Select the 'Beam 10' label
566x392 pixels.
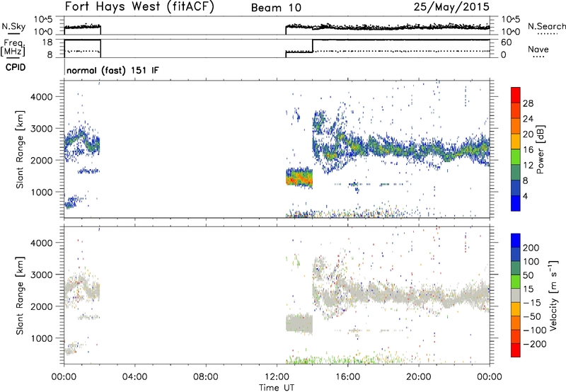pos(276,8)
